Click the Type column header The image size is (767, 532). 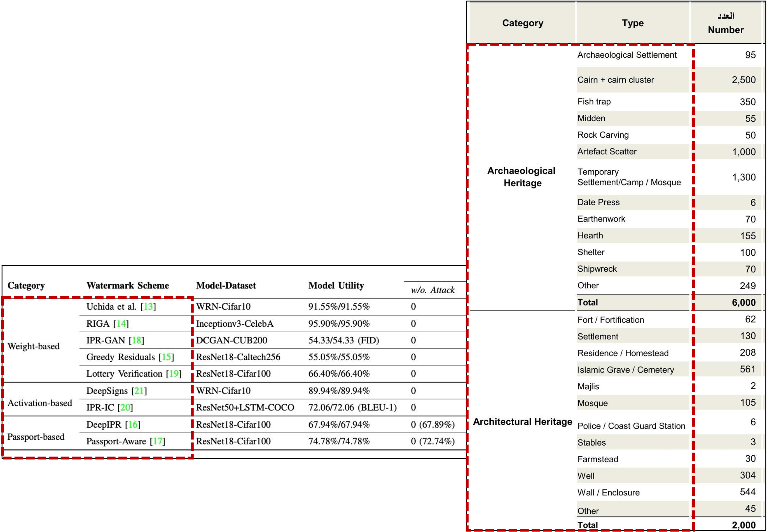point(633,23)
